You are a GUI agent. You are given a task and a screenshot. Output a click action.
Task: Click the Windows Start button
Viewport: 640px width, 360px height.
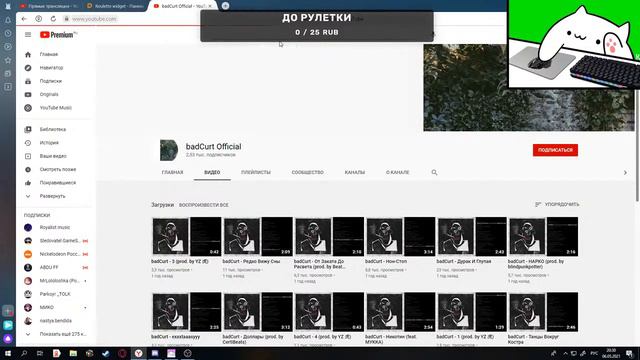click(x=8, y=353)
